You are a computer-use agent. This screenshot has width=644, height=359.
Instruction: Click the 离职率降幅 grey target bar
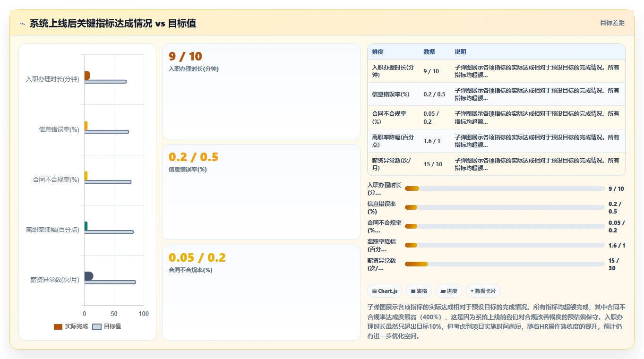(x=109, y=232)
